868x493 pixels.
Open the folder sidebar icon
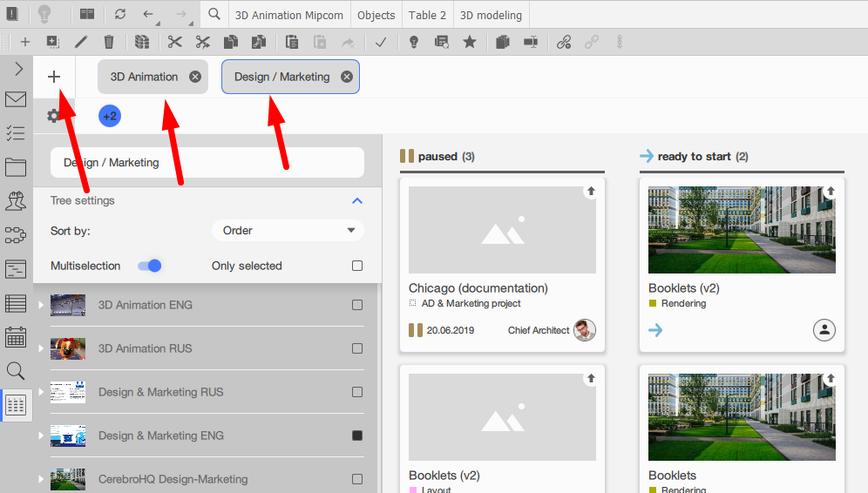pyautogui.click(x=16, y=167)
